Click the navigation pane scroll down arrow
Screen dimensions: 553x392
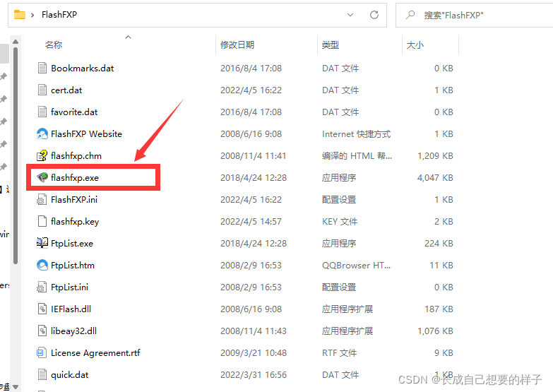15,387
